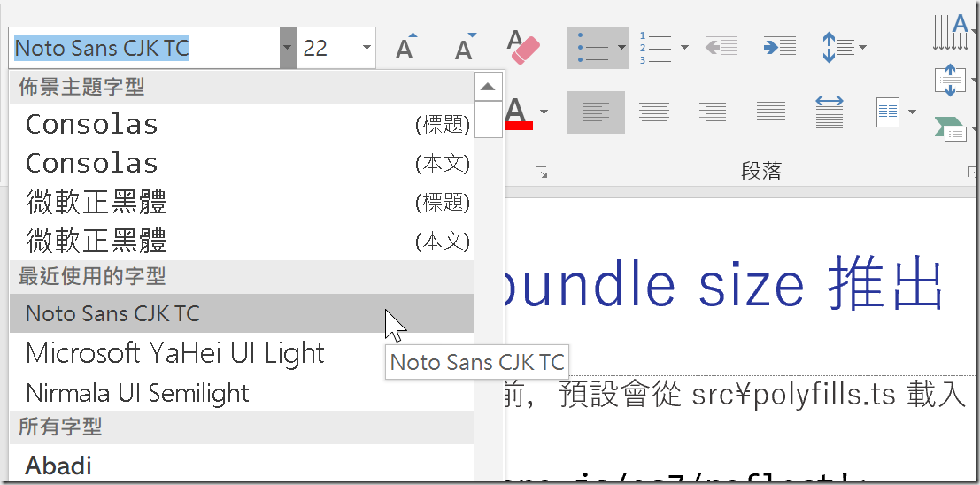Open font dialog launcher
Image resolution: width=980 pixels, height=485 pixels.
point(541,173)
